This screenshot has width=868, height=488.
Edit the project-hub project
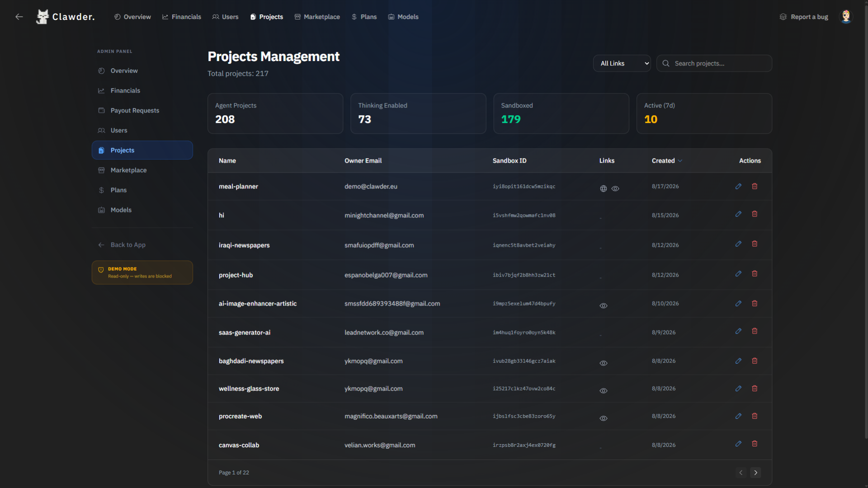[738, 274]
